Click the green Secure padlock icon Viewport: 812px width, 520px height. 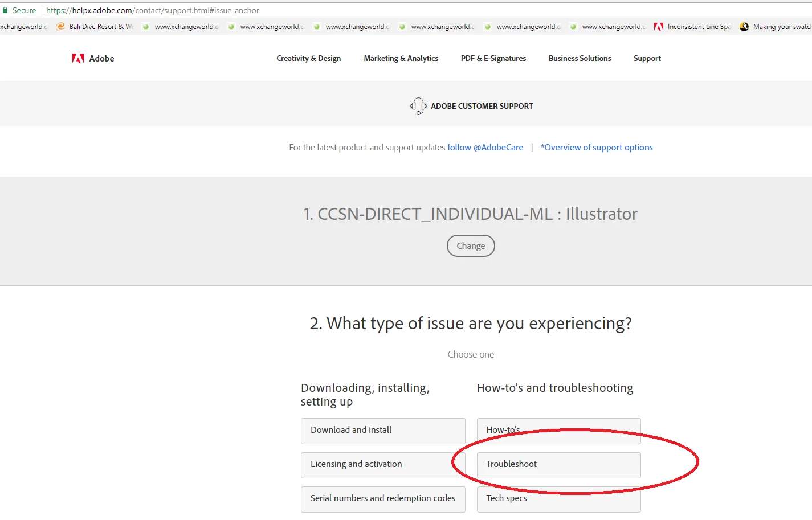tap(5, 10)
